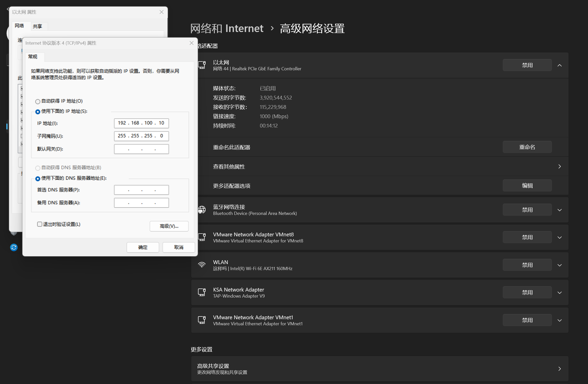588x384 pixels.
Task: Click the VMnet1 adapter icon
Action: [202, 320]
